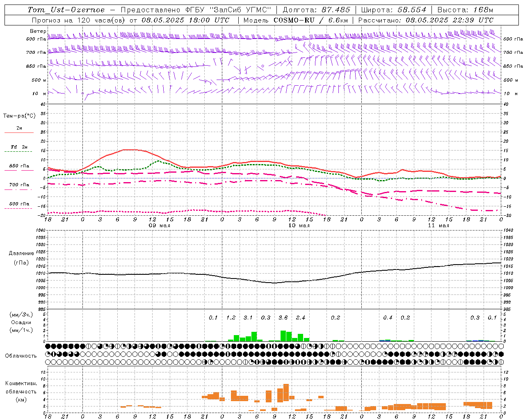Click the Давление pressure panel label

(21, 253)
